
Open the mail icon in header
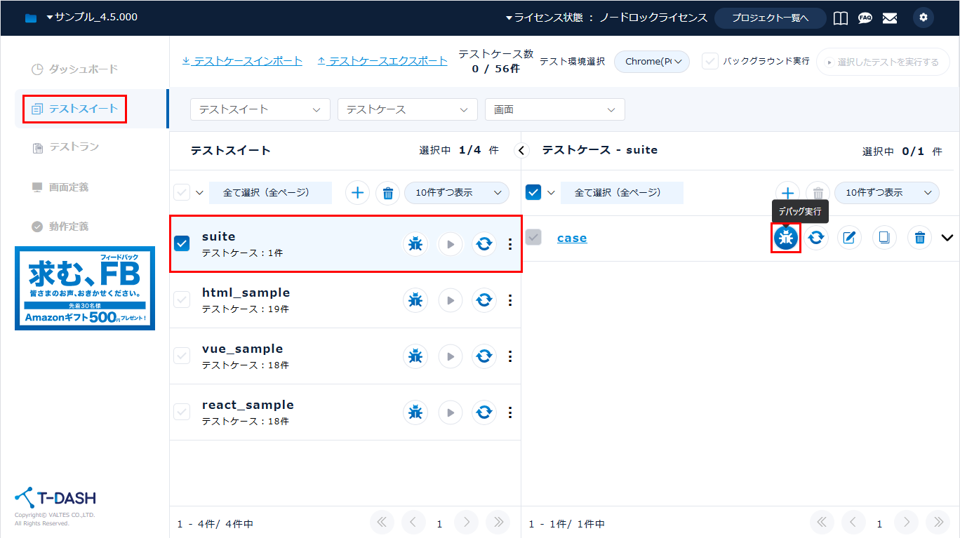pos(889,18)
